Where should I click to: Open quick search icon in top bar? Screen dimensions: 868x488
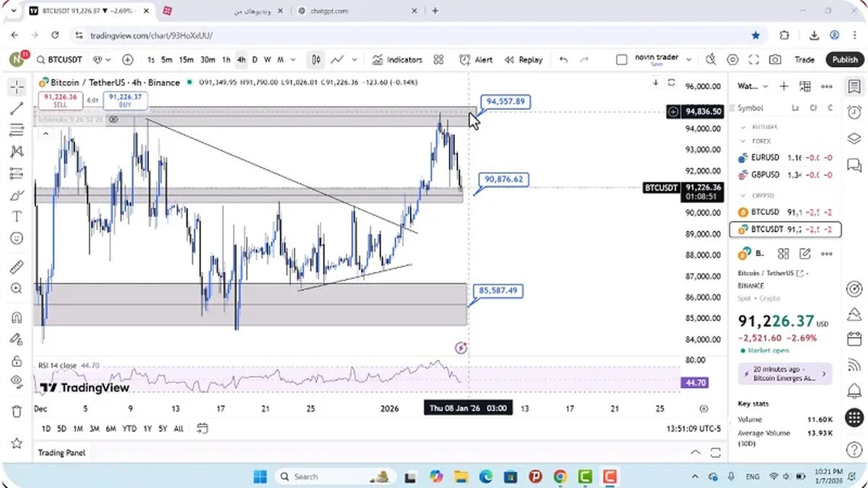711,60
